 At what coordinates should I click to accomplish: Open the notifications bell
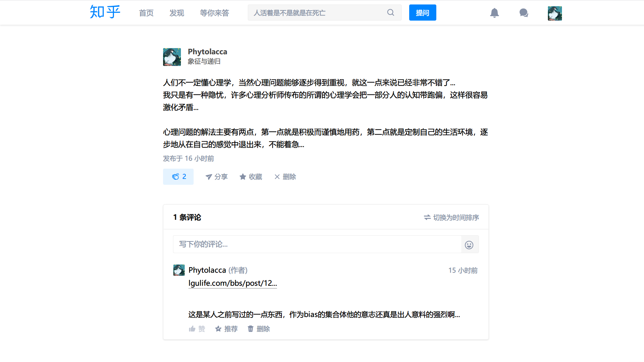(x=494, y=13)
